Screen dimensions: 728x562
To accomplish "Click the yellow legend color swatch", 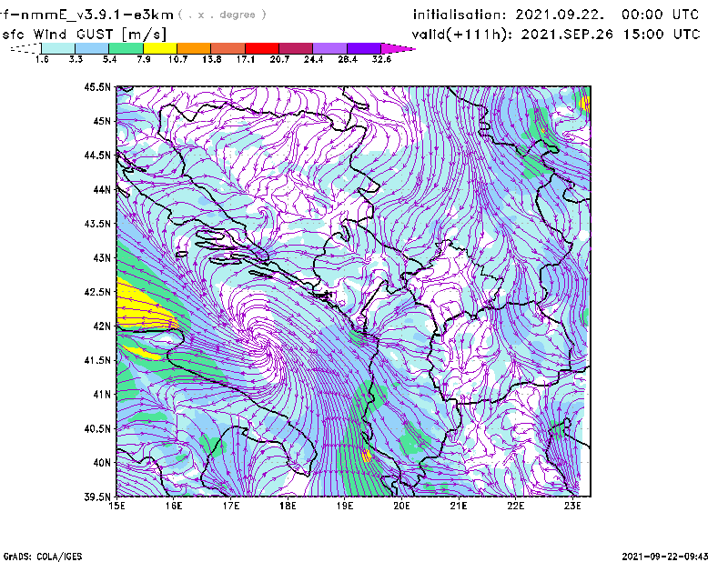I will 160,48.
